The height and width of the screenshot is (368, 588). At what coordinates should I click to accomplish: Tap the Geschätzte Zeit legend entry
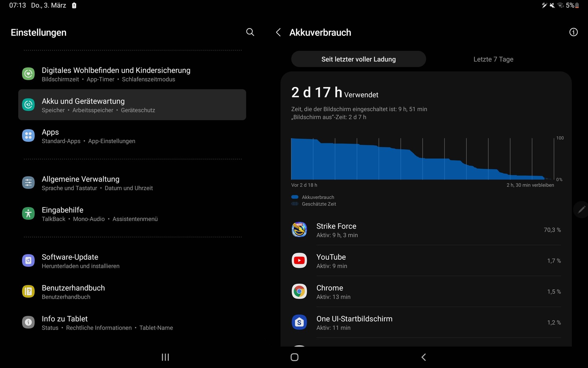pos(314,204)
